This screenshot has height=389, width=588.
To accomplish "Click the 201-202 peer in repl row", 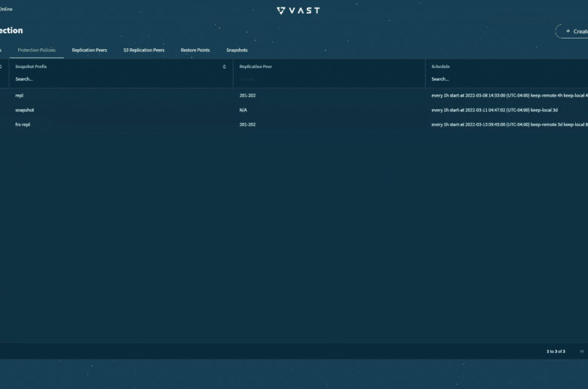I will click(247, 96).
